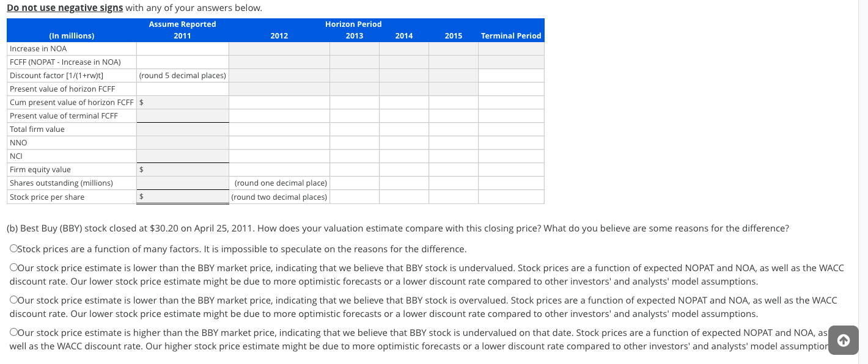Image resolution: width=868 pixels, height=364 pixels.
Task: Click the scroll-to-top arrow icon
Action: tap(843, 340)
